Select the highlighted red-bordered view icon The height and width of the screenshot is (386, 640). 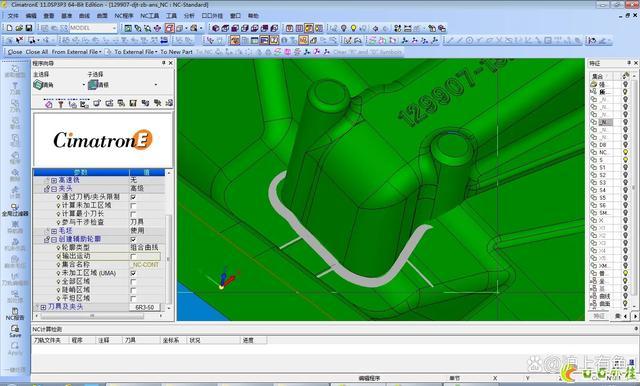pos(170,28)
